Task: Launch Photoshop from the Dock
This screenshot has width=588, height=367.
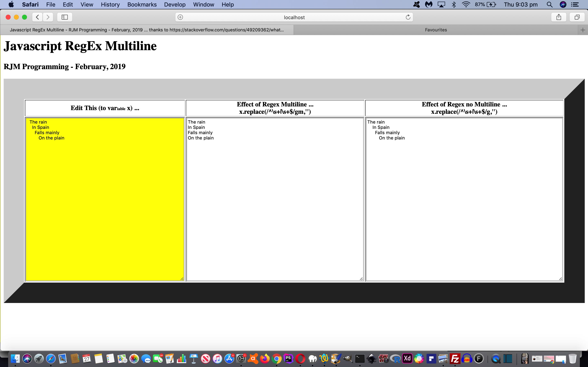Action: click(x=289, y=359)
